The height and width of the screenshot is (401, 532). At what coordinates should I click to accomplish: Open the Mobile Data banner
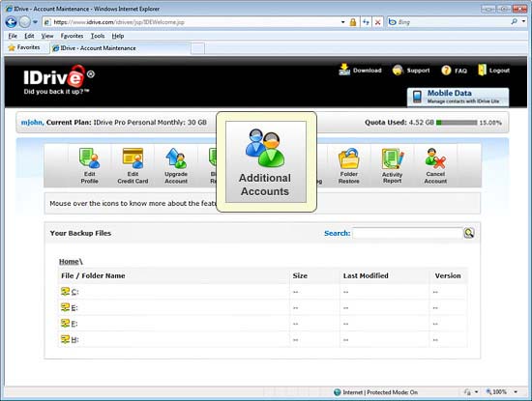click(458, 97)
